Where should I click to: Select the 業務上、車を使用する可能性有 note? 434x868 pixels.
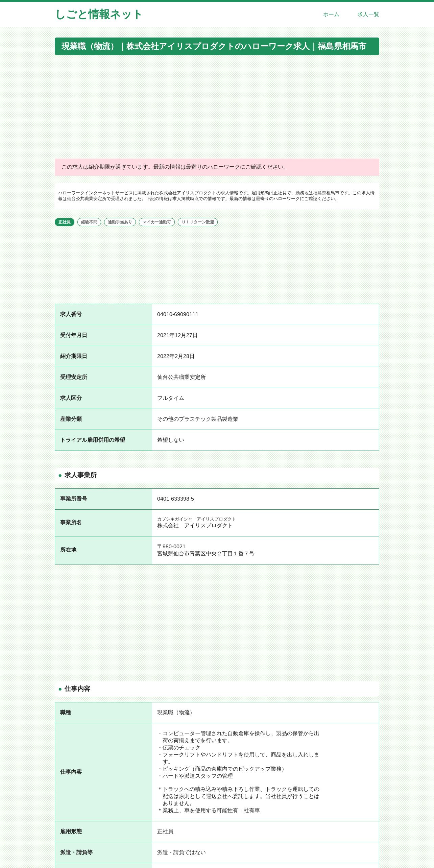(209, 811)
